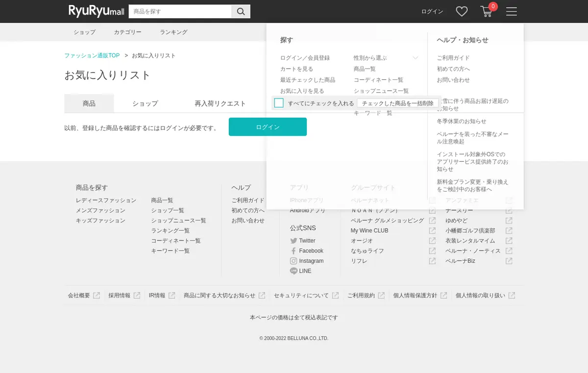
Task: Open Androidアプリ link in the footer
Action: 307,210
